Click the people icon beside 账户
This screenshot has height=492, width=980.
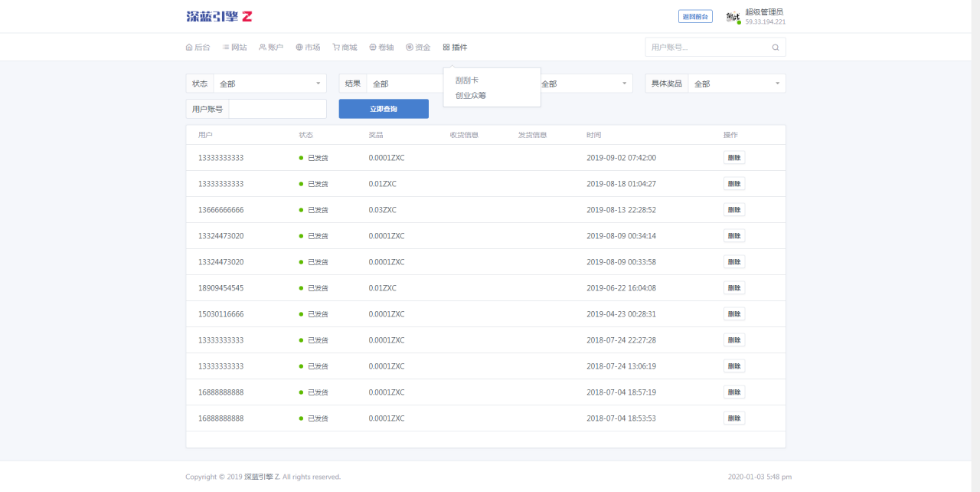[x=262, y=47]
